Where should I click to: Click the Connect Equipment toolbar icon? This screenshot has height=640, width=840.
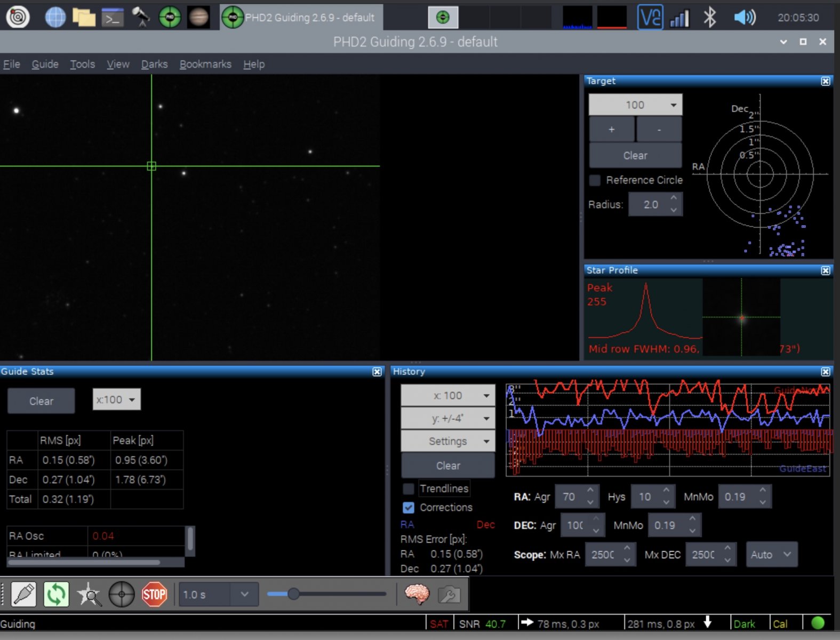[x=23, y=594]
